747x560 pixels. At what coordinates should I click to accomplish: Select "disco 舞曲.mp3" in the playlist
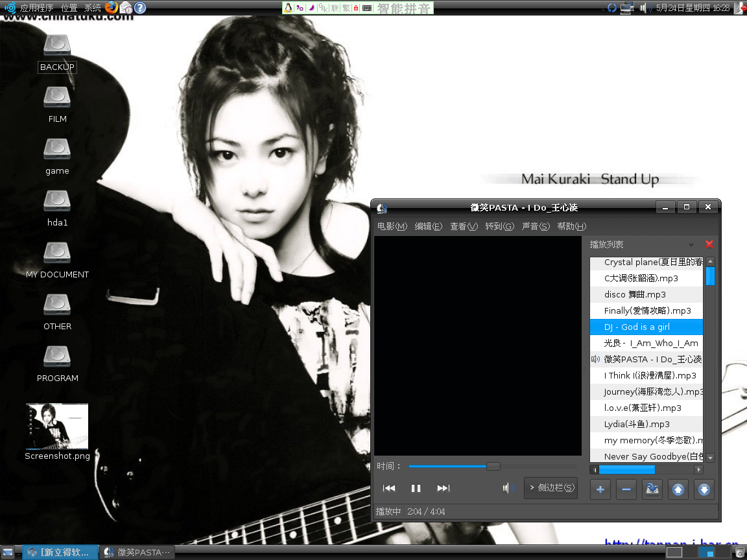(x=646, y=295)
